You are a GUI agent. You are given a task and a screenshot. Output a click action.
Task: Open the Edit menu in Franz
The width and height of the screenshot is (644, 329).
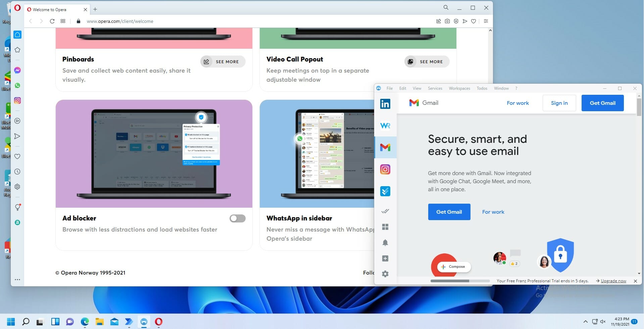pyautogui.click(x=403, y=88)
